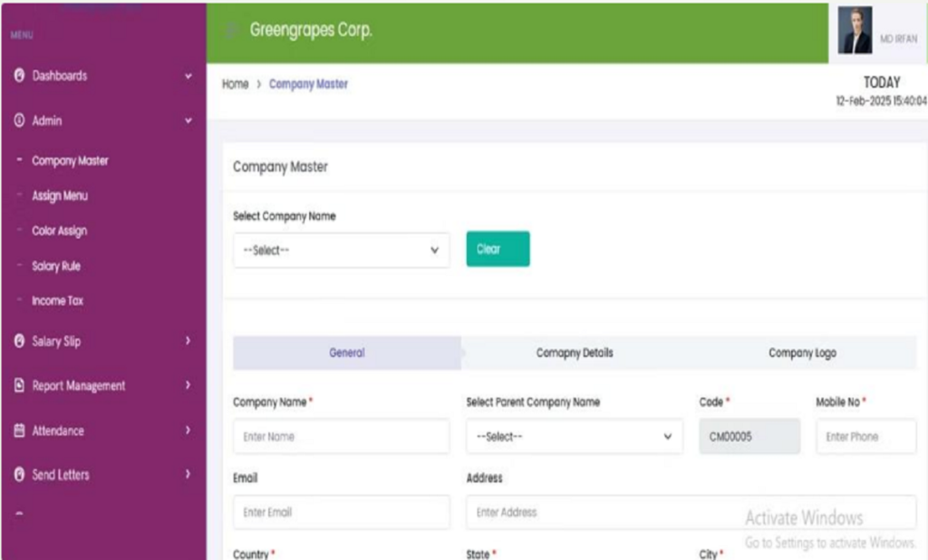Open the Select Company Name dropdown
The width and height of the screenshot is (928, 560).
pos(341,250)
